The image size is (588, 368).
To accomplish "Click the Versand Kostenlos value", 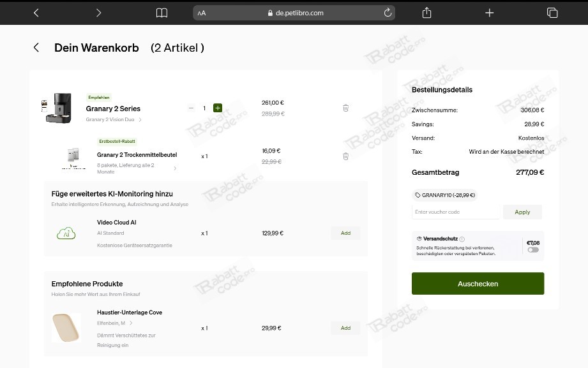I will pos(531,138).
